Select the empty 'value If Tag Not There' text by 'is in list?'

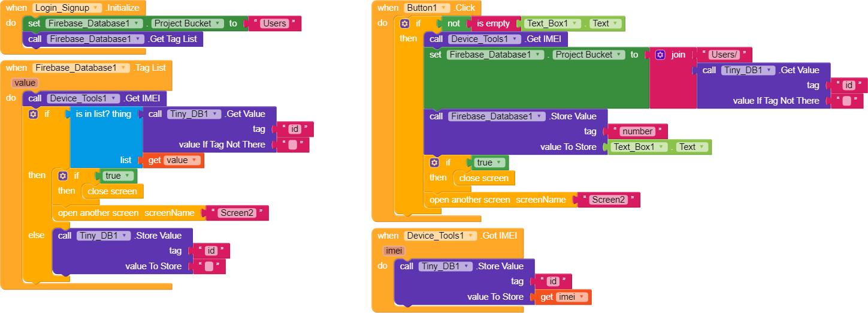coord(294,145)
